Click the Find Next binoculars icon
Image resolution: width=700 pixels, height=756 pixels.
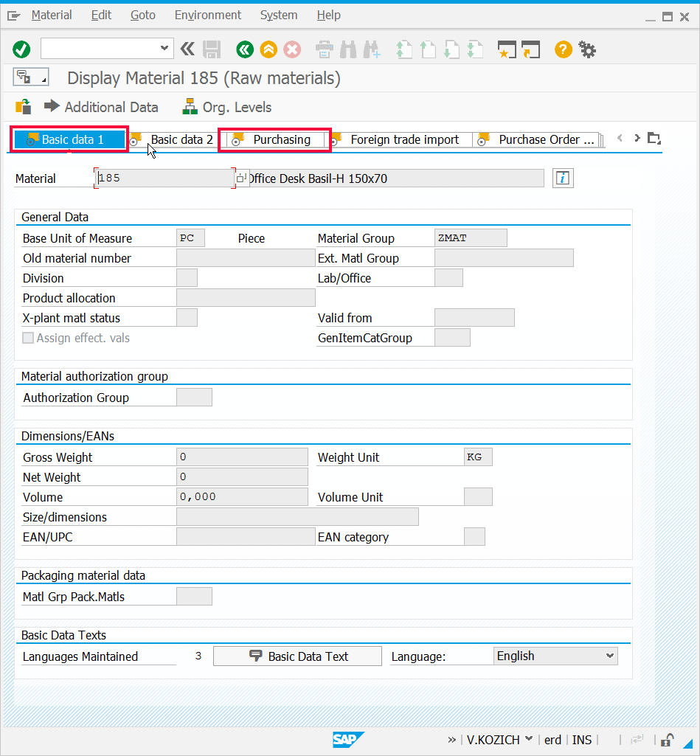pyautogui.click(x=372, y=49)
